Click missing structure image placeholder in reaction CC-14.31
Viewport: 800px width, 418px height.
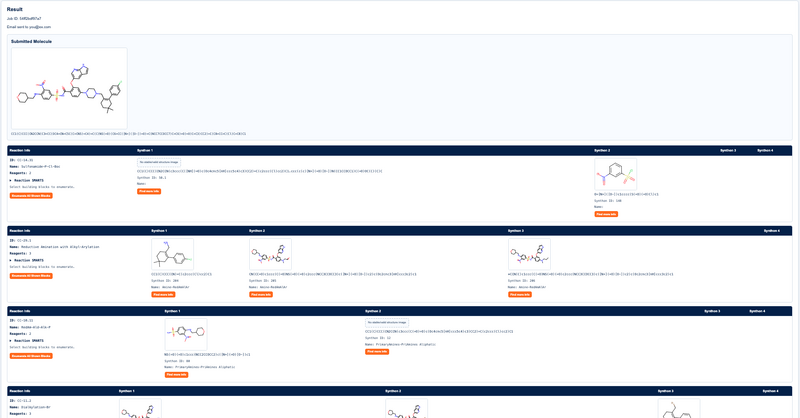[x=159, y=162]
